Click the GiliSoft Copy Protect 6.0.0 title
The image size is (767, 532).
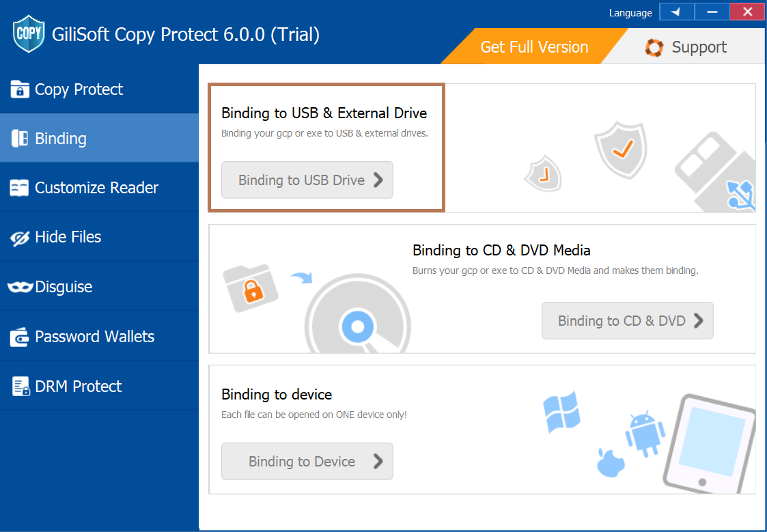click(185, 35)
